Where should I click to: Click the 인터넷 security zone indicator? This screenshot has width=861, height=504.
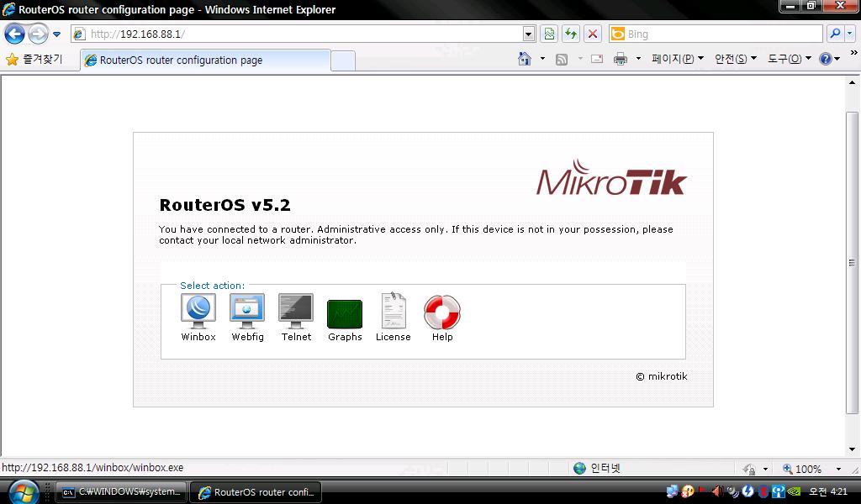tap(597, 468)
